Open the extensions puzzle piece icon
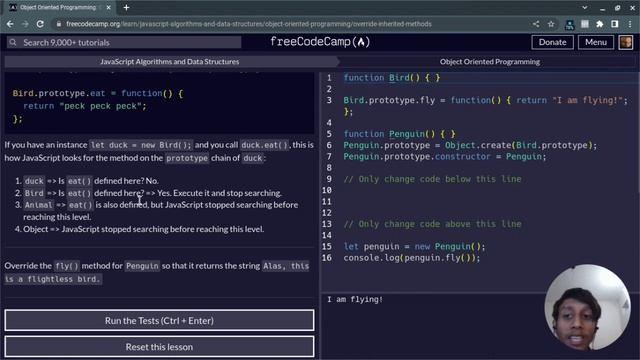Image resolution: width=640 pixels, height=360 pixels. click(x=600, y=24)
